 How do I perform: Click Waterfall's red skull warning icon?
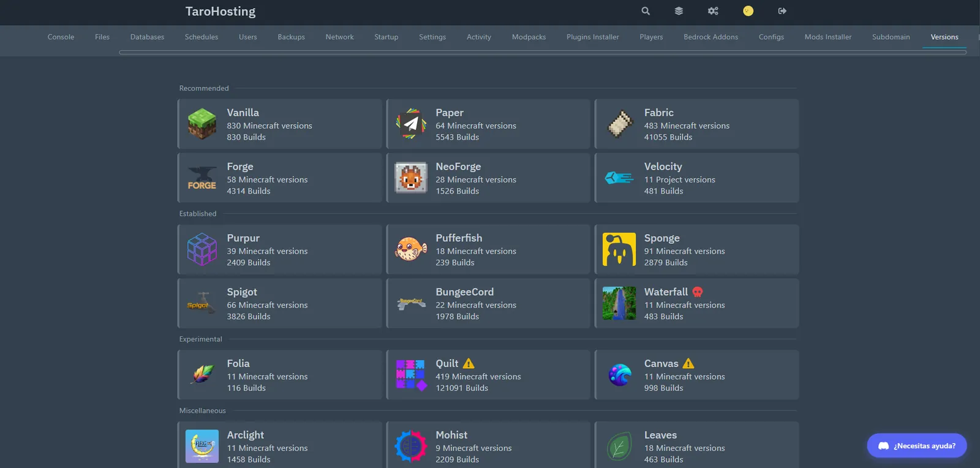(697, 292)
